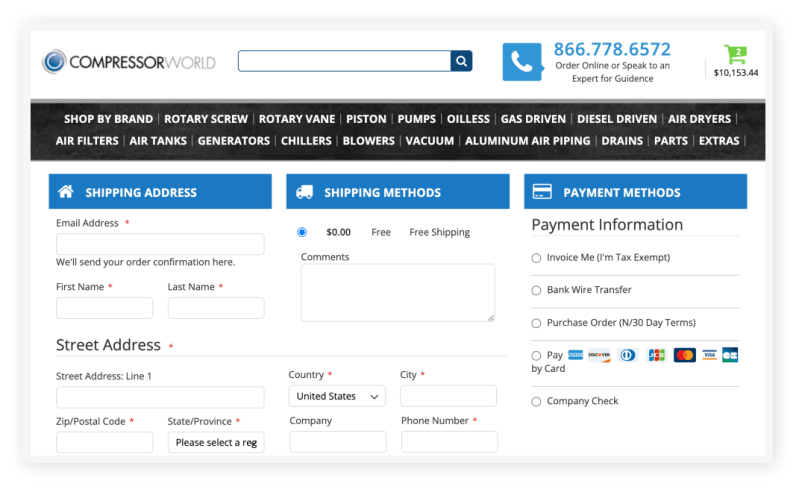Select the $0.00 Free Shipping radio button

302,232
